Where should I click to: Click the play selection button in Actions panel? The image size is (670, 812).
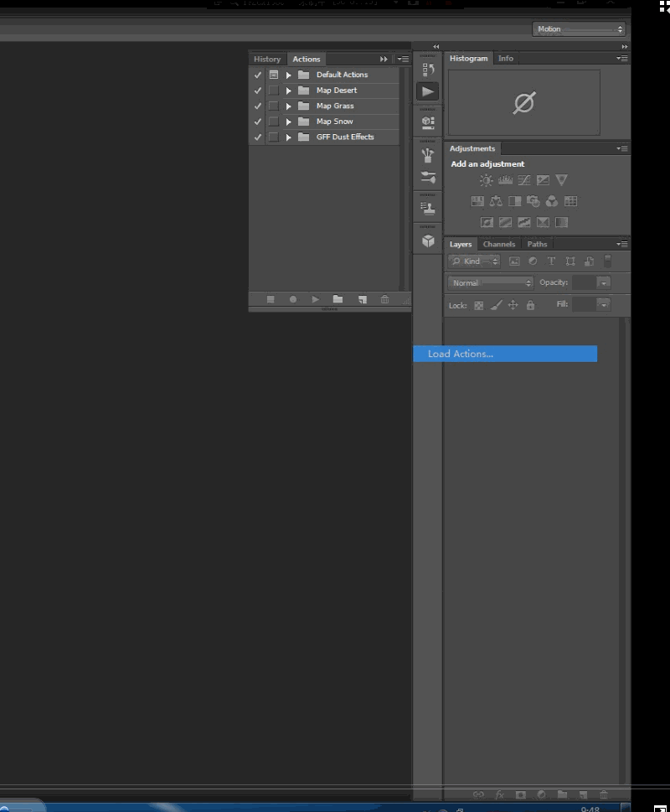tap(315, 299)
